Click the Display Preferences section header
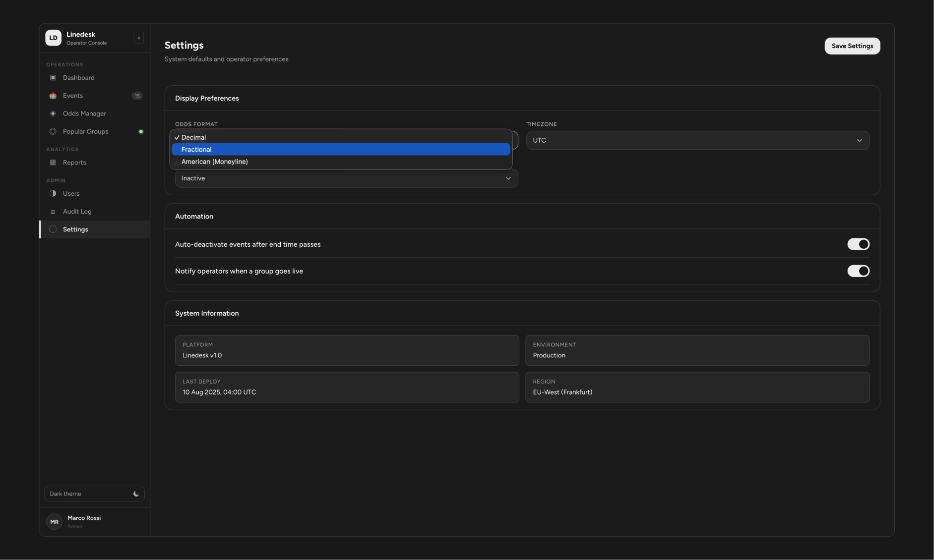Viewport: 934px width, 560px height. click(x=207, y=98)
